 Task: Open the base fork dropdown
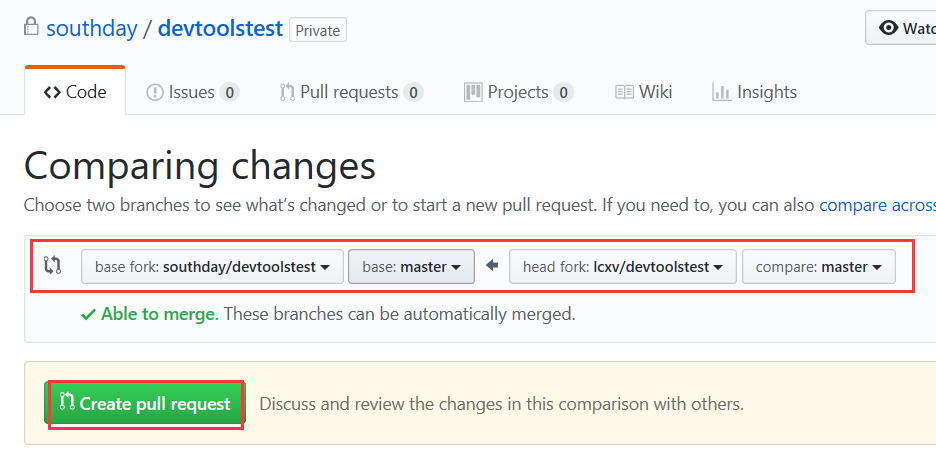[213, 266]
